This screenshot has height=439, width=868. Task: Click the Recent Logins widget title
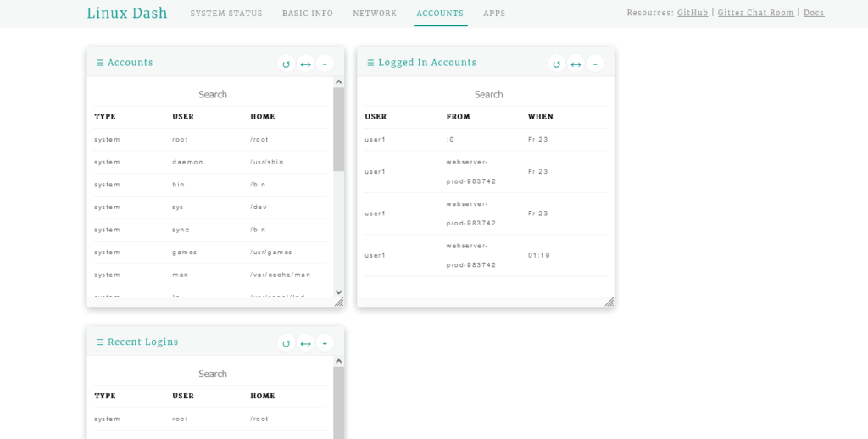[x=142, y=342]
